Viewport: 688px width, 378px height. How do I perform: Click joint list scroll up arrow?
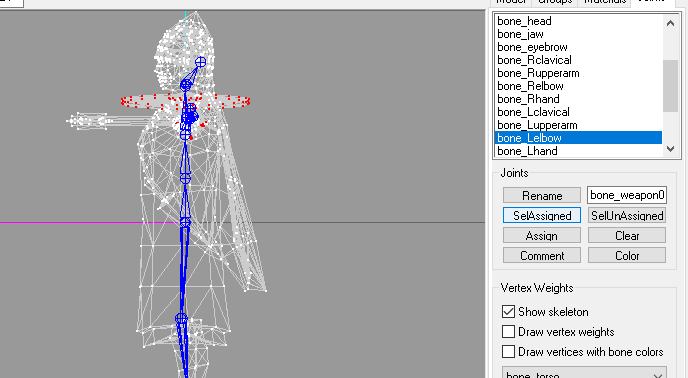670,23
